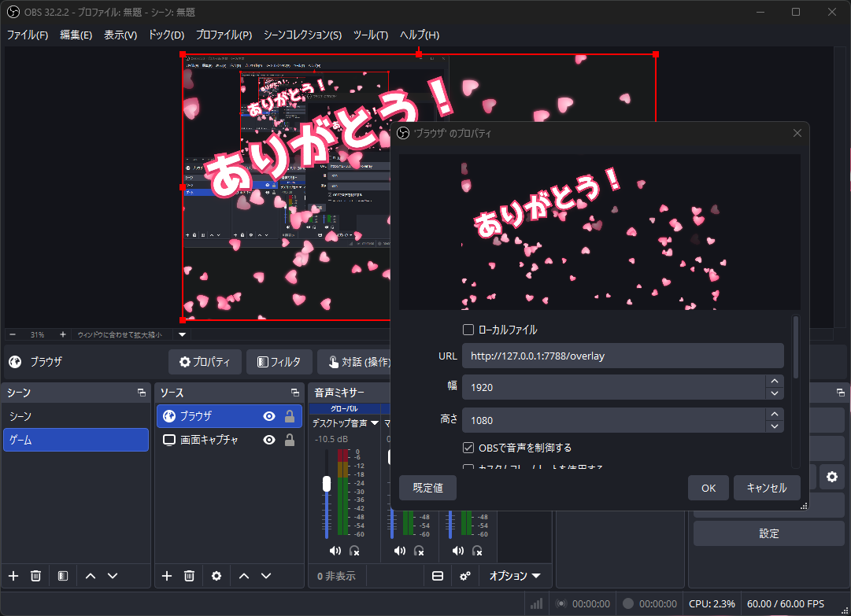Move scene up with arrow icon
The image size is (851, 616).
91,576
